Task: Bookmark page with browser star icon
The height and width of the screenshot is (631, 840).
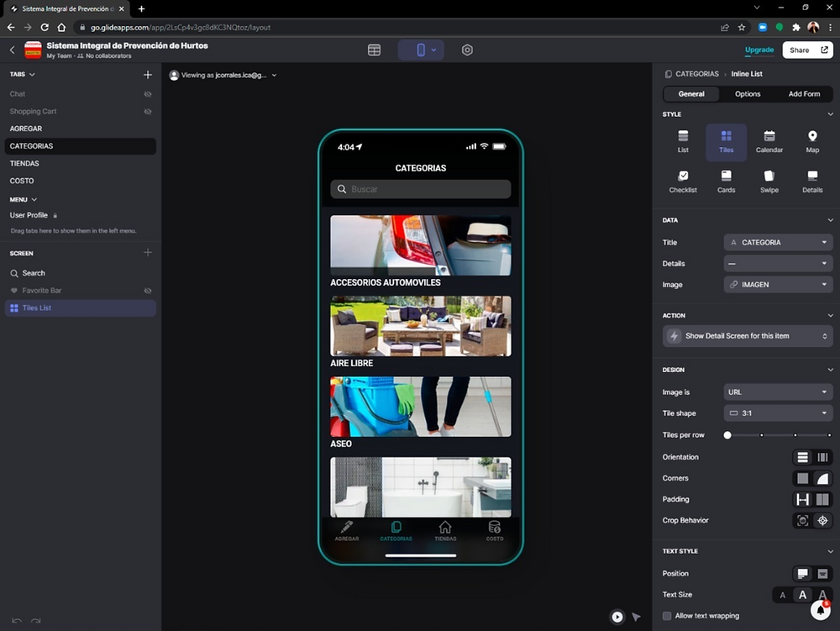Action: (742, 28)
